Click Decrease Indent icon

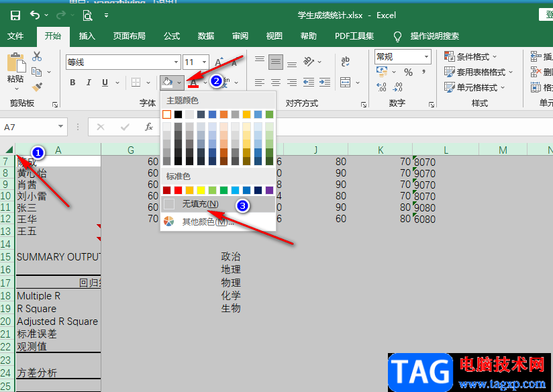pos(309,82)
